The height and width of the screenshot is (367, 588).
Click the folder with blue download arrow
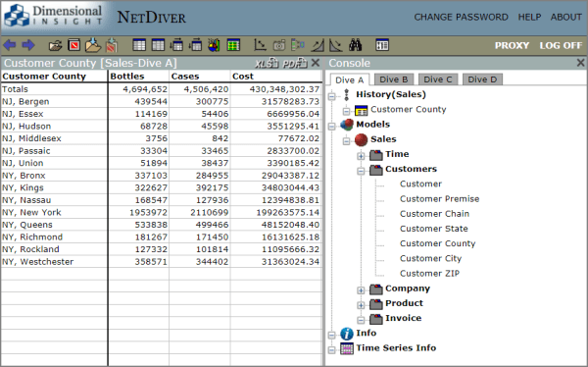pyautogui.click(x=93, y=45)
